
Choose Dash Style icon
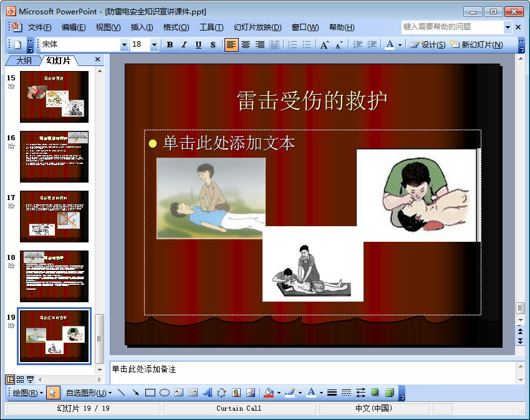tap(346, 393)
